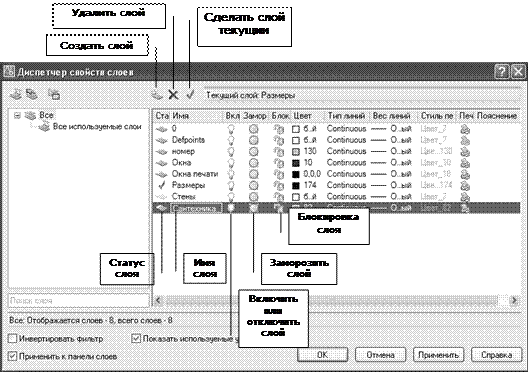
Task: Click the New Property Filter toolbar icon
Action: click(x=15, y=94)
